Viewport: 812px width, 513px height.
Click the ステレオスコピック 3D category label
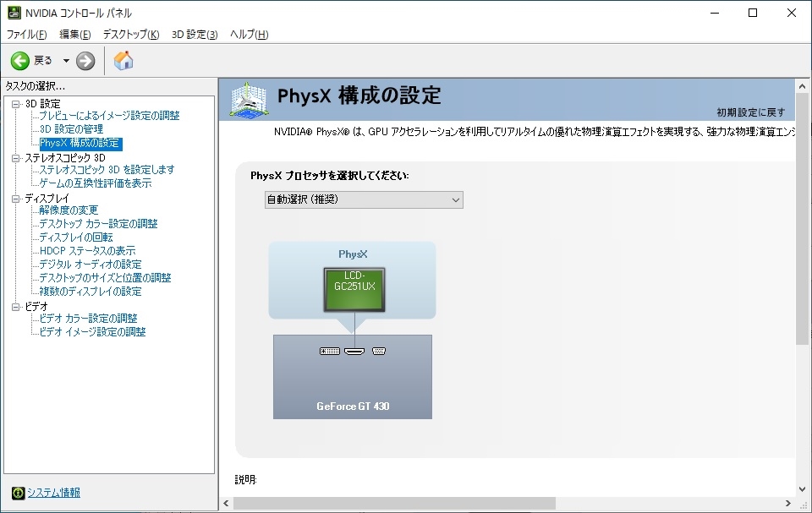click(65, 158)
